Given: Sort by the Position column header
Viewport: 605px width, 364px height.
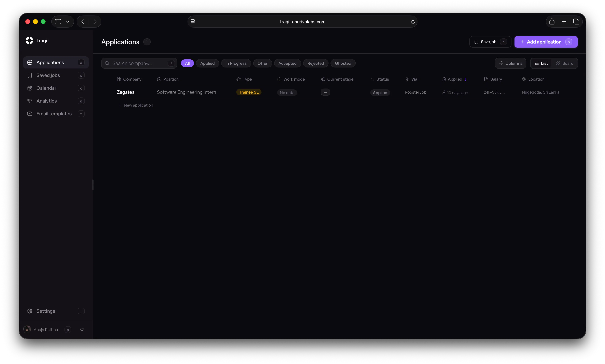Looking at the screenshot, I should (168, 79).
